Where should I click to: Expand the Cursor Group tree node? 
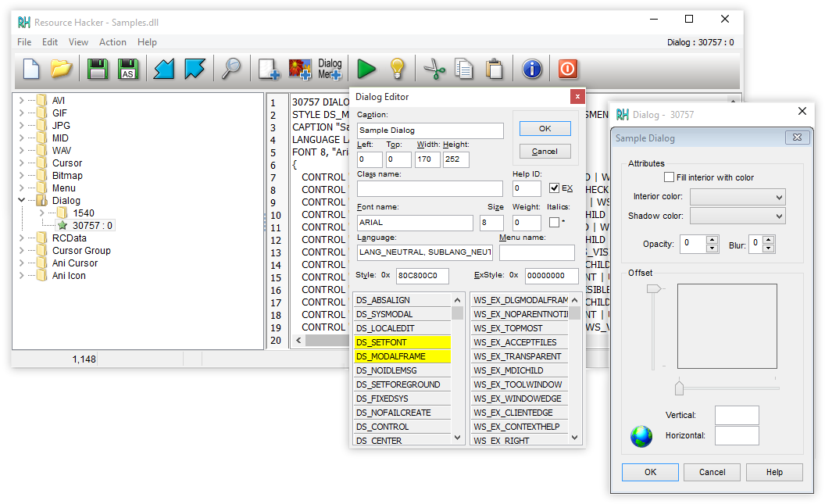[22, 250]
